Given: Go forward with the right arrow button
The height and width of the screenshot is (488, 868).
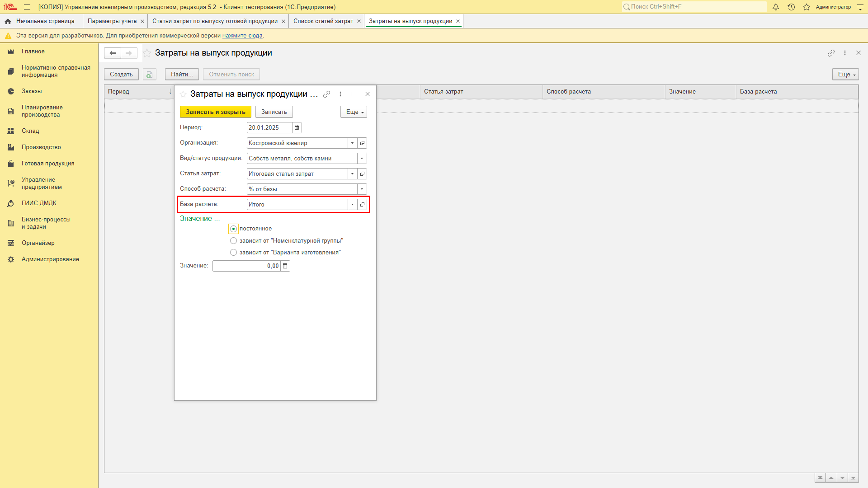Looking at the screenshot, I should click(129, 53).
